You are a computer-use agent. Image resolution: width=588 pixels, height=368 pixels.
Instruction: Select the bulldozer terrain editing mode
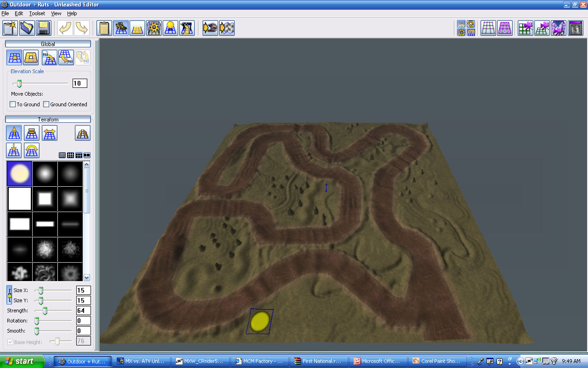click(121, 28)
